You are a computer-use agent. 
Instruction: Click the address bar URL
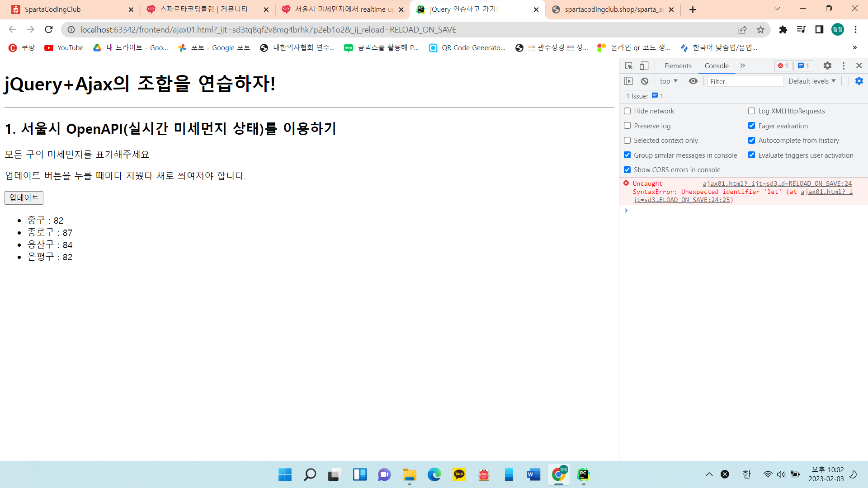click(268, 30)
